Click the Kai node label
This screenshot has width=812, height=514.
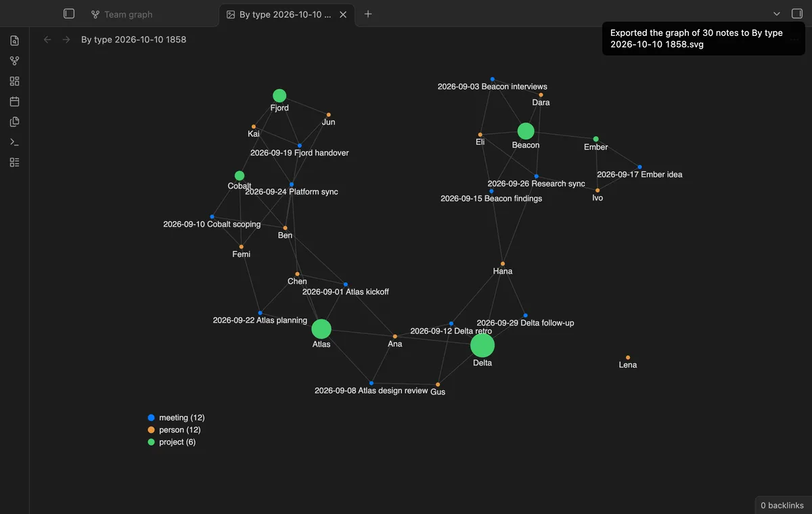click(x=254, y=134)
